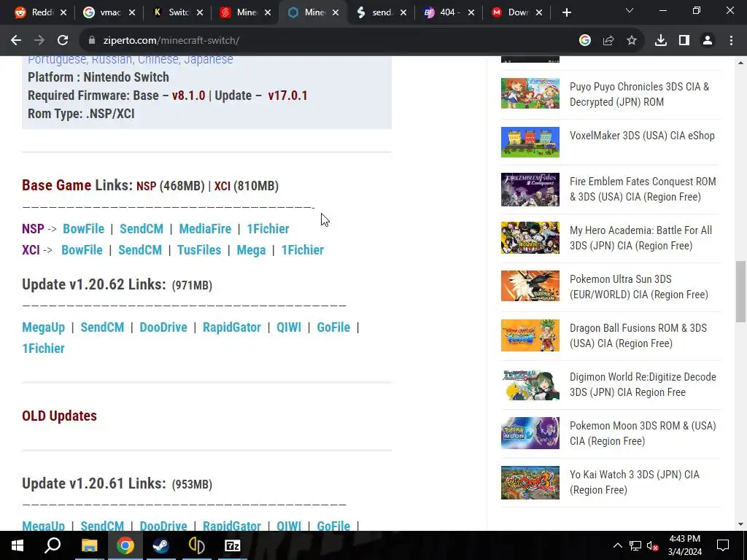The height and width of the screenshot is (560, 747).
Task: Click the 'VoxelMaker 3DS (USA) CIA eShop' title
Action: [642, 135]
